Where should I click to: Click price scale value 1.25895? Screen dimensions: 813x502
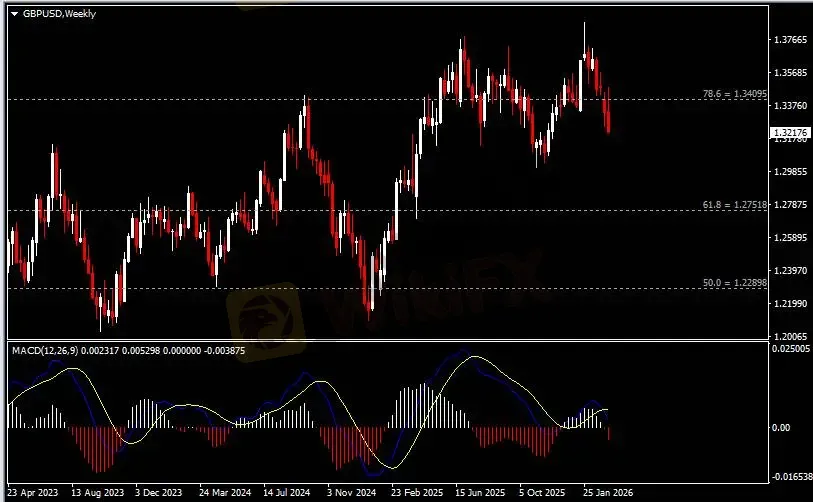pos(790,238)
